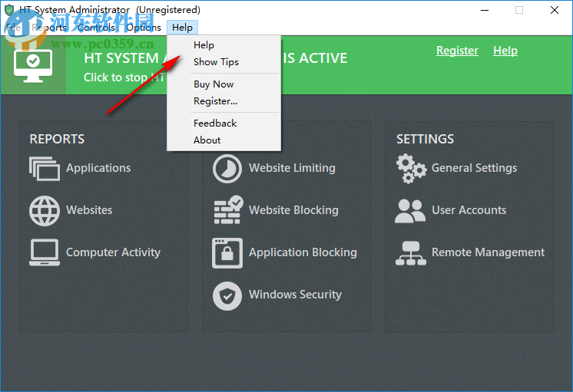Open Application Blocking controls
This screenshot has width=573, height=392.
pyautogui.click(x=303, y=252)
